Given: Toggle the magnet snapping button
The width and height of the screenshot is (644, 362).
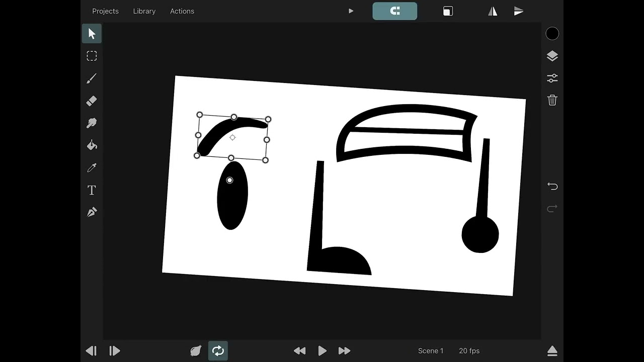Looking at the screenshot, I should coord(395,11).
